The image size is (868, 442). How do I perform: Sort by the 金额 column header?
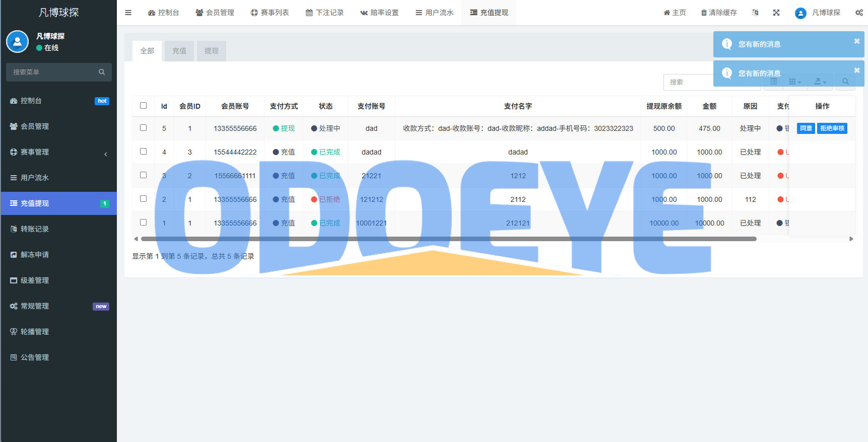pyautogui.click(x=709, y=106)
